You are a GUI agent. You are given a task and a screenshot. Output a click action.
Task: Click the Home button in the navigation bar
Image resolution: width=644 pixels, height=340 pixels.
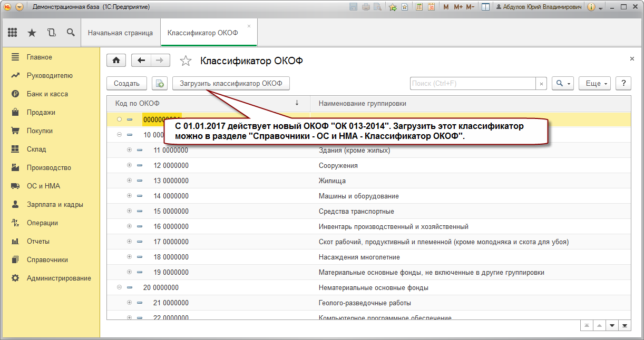pos(116,60)
